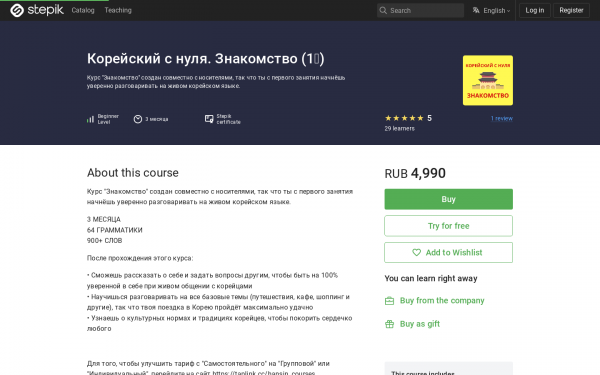600x375 pixels.
Task: Open the Teaching menu item
Action: click(x=118, y=10)
